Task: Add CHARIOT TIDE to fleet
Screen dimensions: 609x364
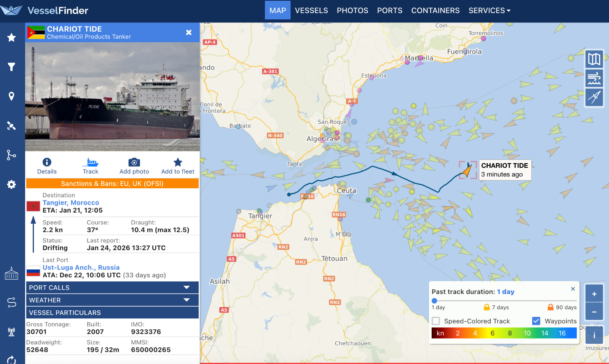Action: point(178,163)
